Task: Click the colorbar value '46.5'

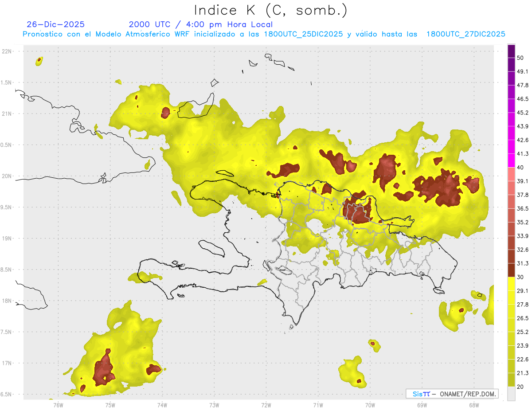Action: point(523,99)
